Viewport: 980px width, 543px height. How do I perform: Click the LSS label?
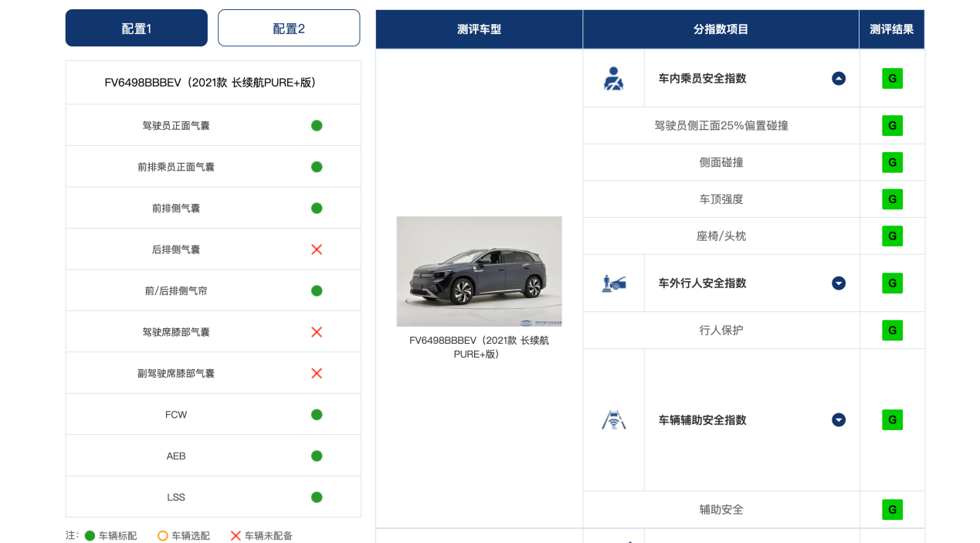tap(176, 497)
